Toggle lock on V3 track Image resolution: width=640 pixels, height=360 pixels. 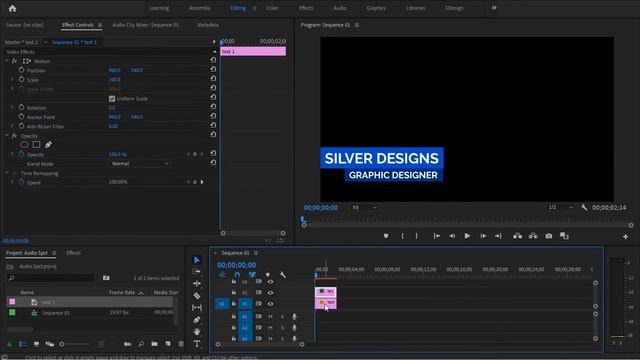pyautogui.click(x=233, y=282)
